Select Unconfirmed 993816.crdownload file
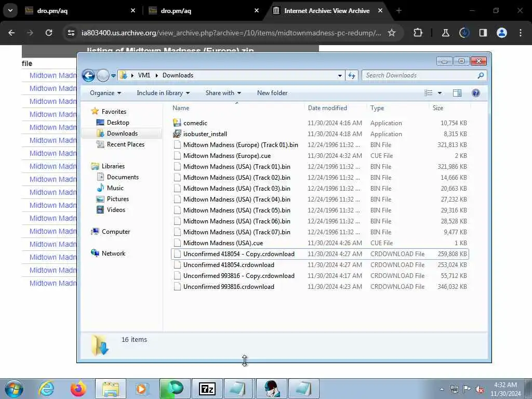 point(229,287)
